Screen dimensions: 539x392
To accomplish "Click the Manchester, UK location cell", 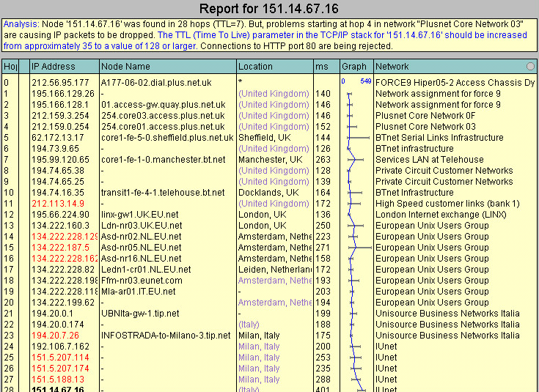I will [271, 160].
